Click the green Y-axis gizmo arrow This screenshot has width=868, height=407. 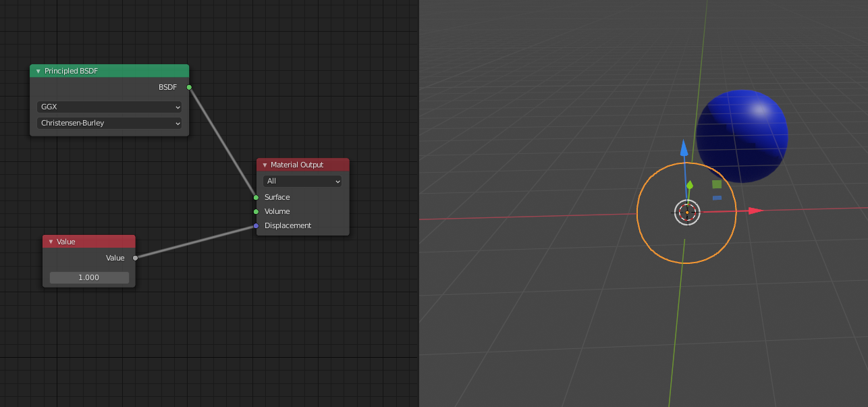tap(689, 184)
